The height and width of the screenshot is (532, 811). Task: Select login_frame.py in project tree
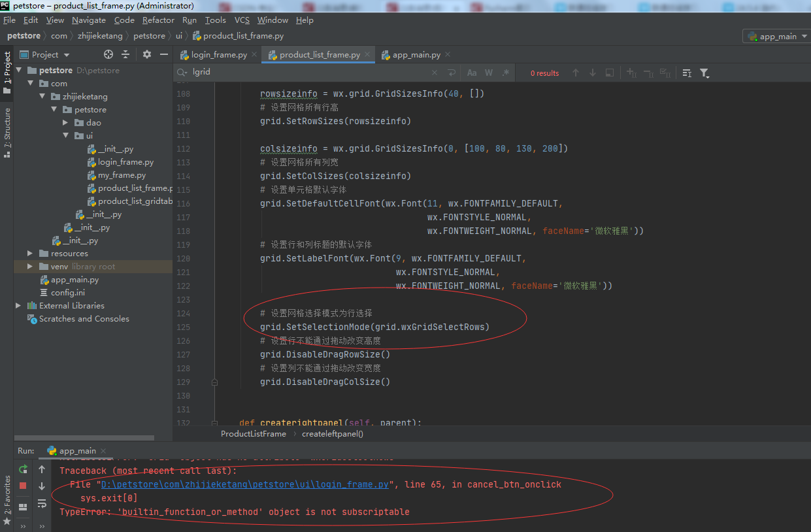(x=125, y=161)
